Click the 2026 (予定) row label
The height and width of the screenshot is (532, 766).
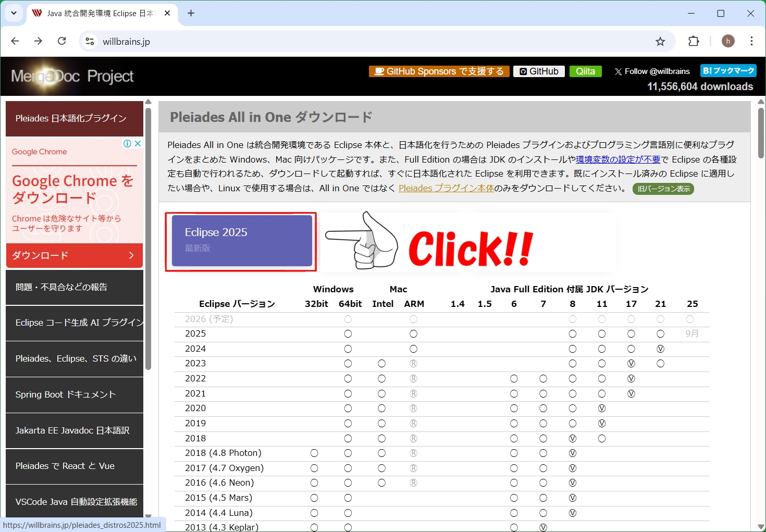pyautogui.click(x=209, y=319)
